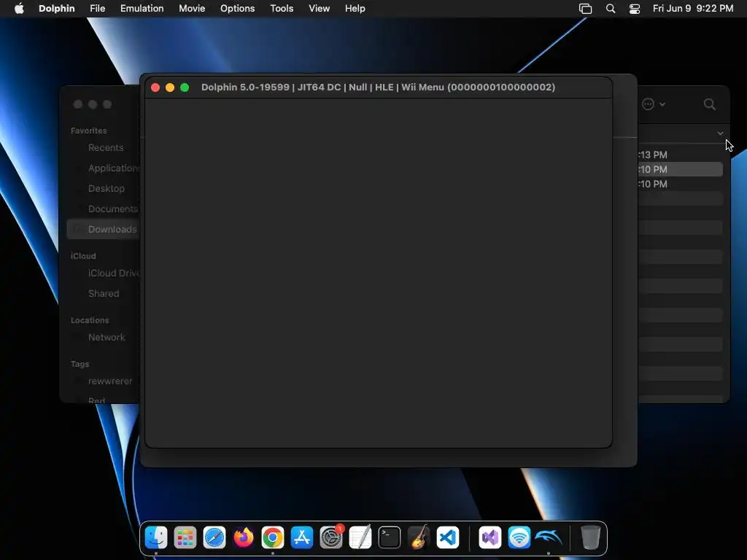Open the Emulation menu
The width and height of the screenshot is (747, 560).
[142, 9]
